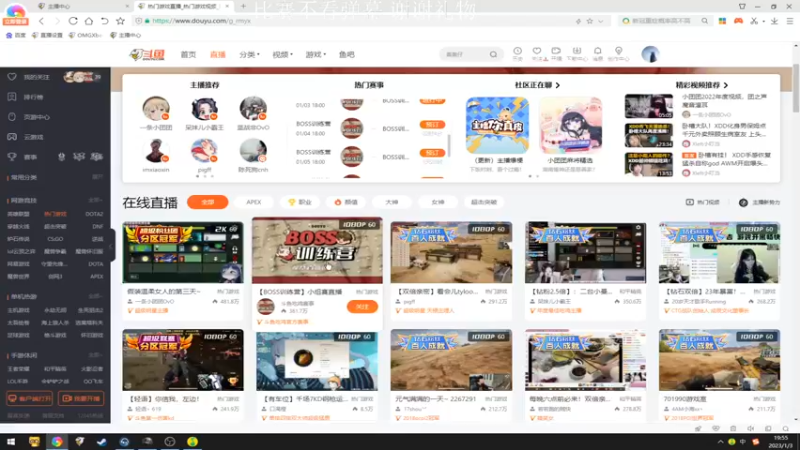Screen dimensions: 800x450
Task: Select DOTA2 in sidebar categories
Action: tap(94, 214)
